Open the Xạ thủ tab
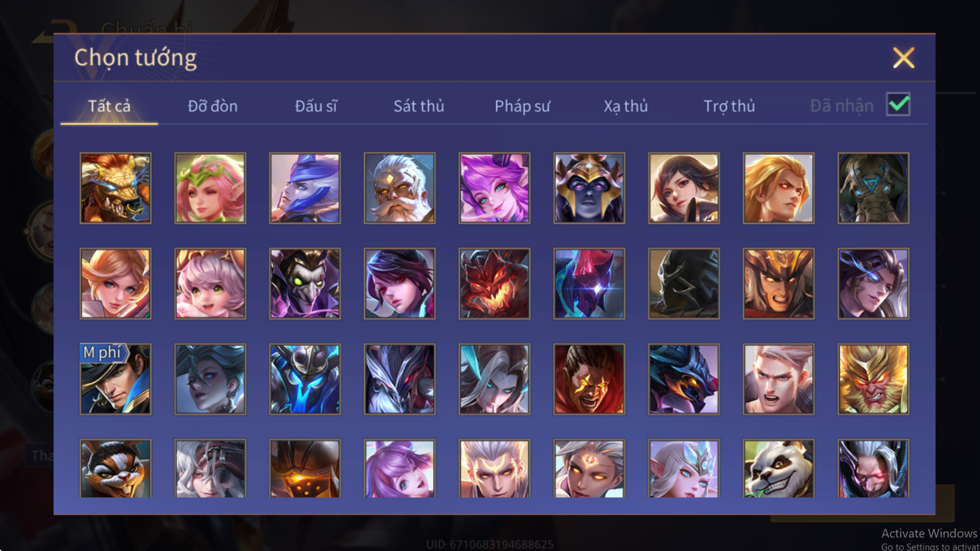Screen dimensions: 980x551 (x=625, y=106)
